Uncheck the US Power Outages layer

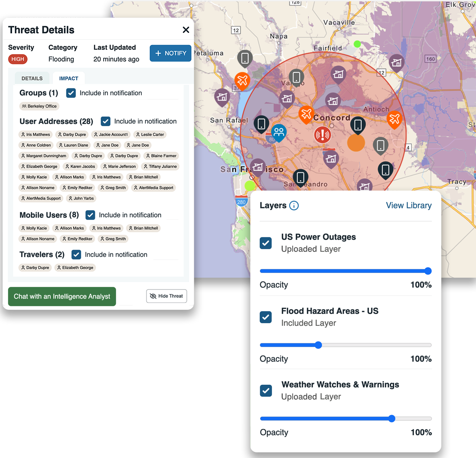point(266,243)
